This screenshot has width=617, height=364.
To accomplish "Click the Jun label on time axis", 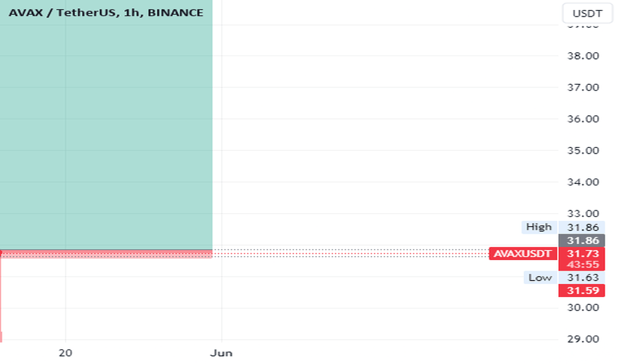I will click(x=221, y=353).
